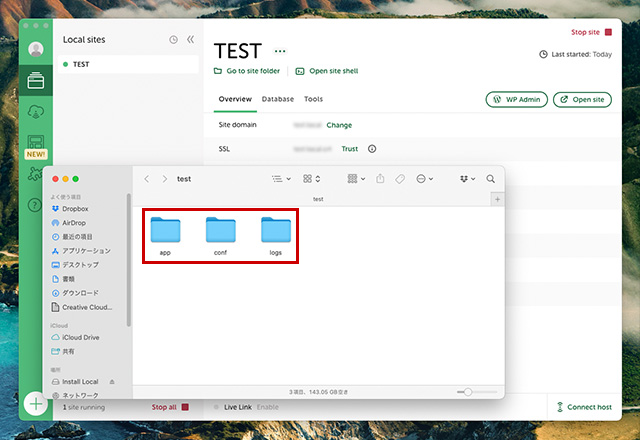Select Install Local volume in Finder sidebar
This screenshot has height=440, width=640.
click(x=76, y=382)
